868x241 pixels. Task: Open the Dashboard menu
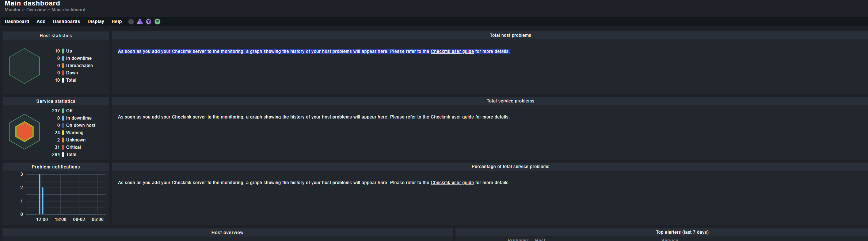(x=17, y=22)
